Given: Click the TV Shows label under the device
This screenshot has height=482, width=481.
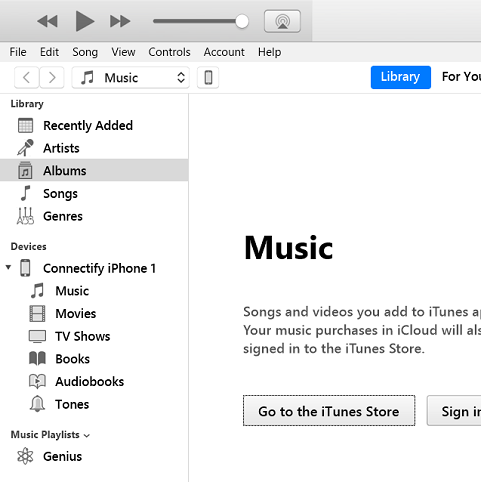Looking at the screenshot, I should tap(83, 336).
